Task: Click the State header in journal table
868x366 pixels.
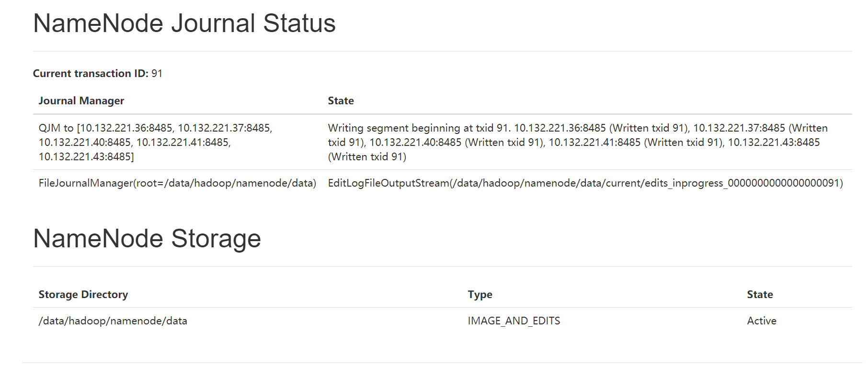Action: (341, 101)
